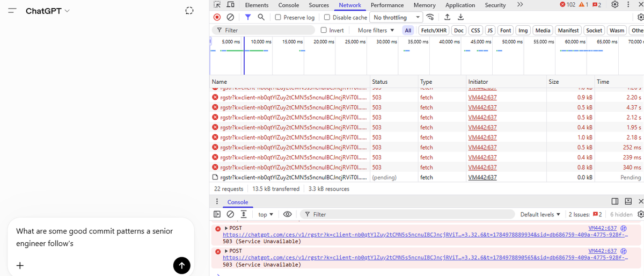
Task: Activate the inspect element selector icon
Action: point(217,5)
